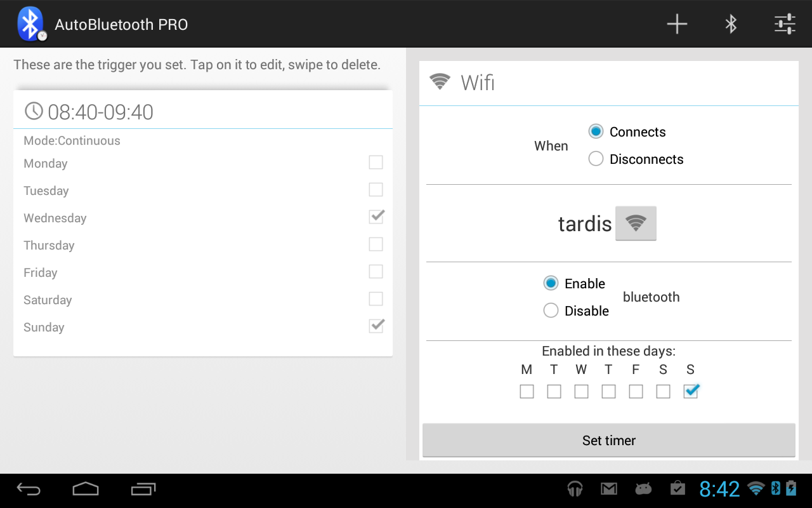Toggle Tuesday checkbox in trigger card

[x=376, y=190]
